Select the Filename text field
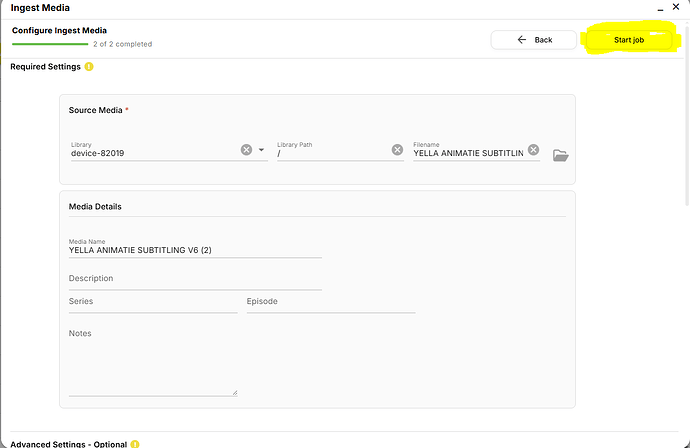The height and width of the screenshot is (448, 690). pyautogui.click(x=467, y=154)
